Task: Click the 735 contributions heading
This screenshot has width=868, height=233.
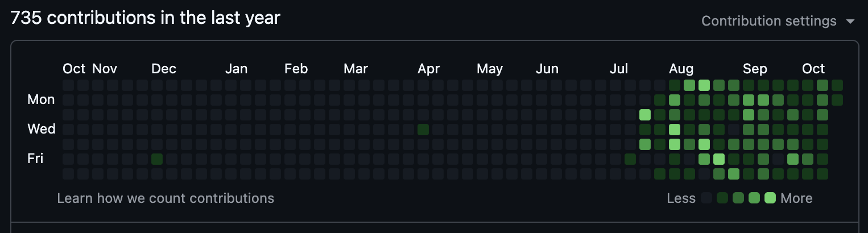Action: [146, 18]
